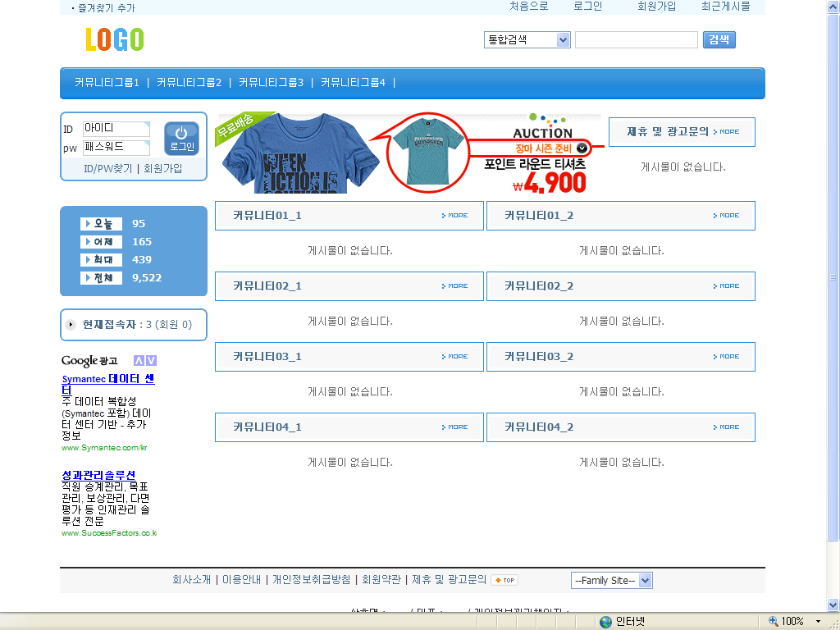Click the 아이디 input field
The image size is (840, 630).
click(x=116, y=129)
